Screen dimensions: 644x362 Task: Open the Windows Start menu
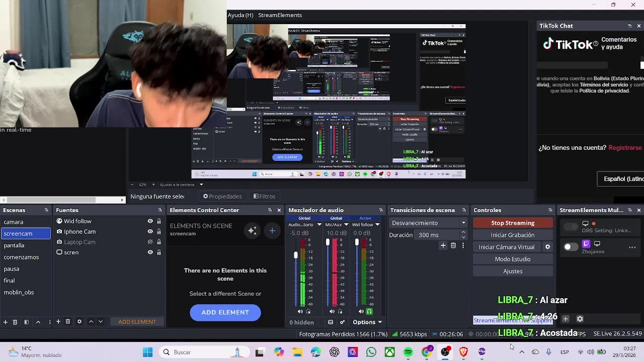tap(147, 352)
